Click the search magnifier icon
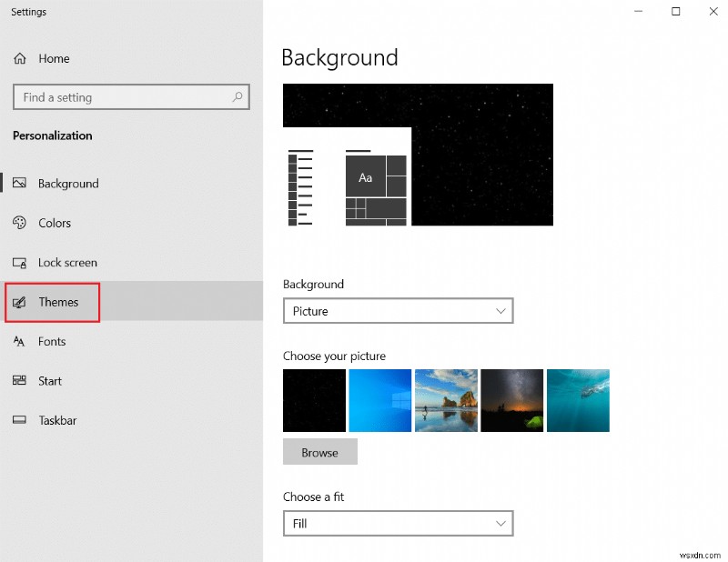 point(238,97)
